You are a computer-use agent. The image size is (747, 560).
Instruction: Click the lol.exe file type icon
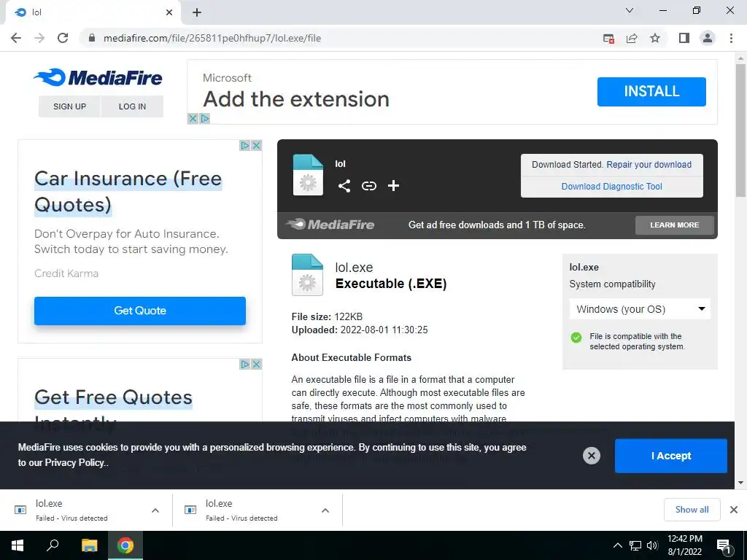[x=307, y=275]
